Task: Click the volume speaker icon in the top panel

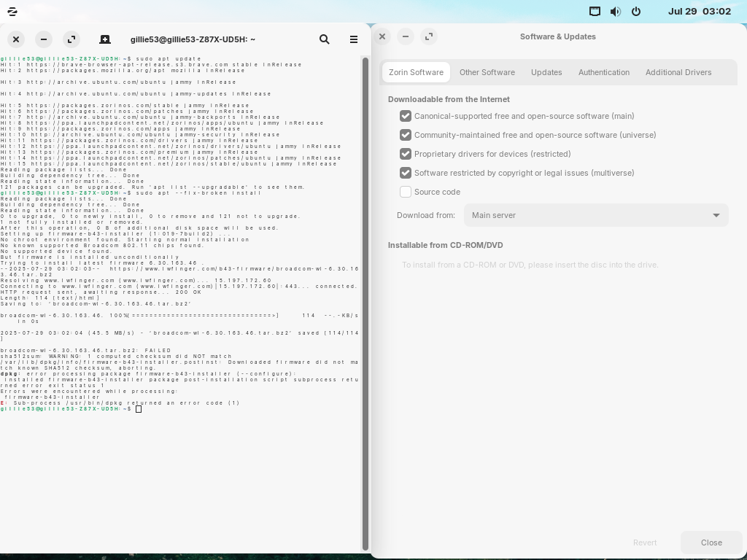Action: [616, 12]
